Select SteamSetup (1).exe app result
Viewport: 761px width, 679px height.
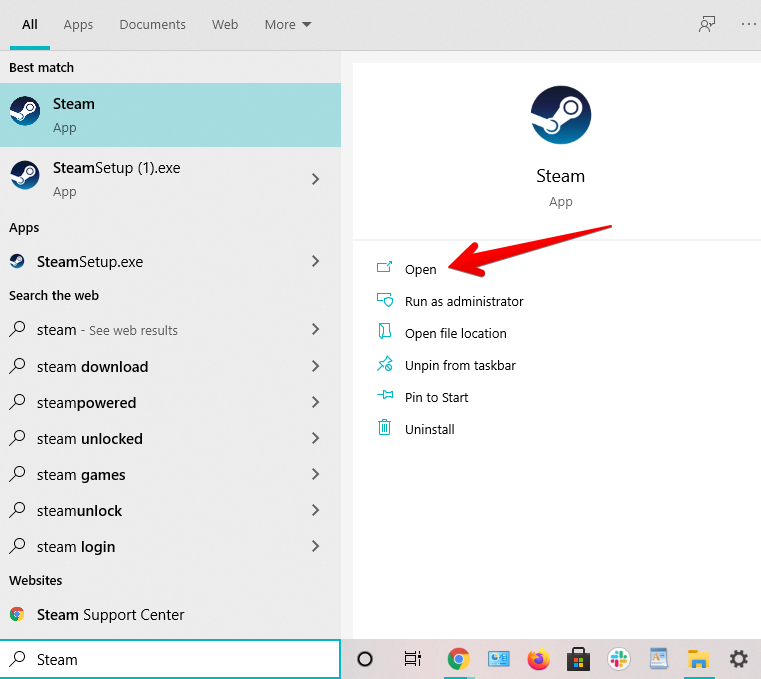170,179
